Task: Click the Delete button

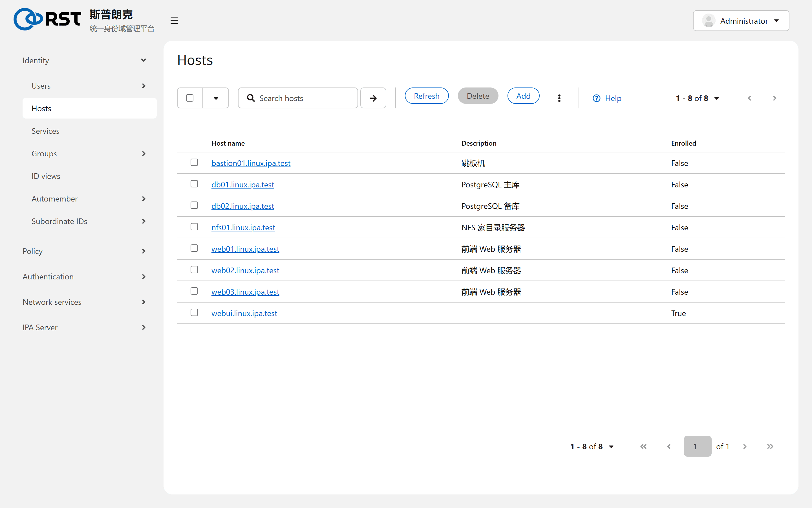Action: pos(478,96)
